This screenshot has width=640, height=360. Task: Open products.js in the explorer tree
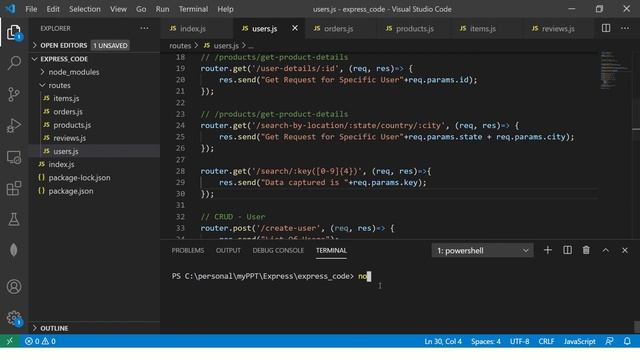(x=72, y=125)
